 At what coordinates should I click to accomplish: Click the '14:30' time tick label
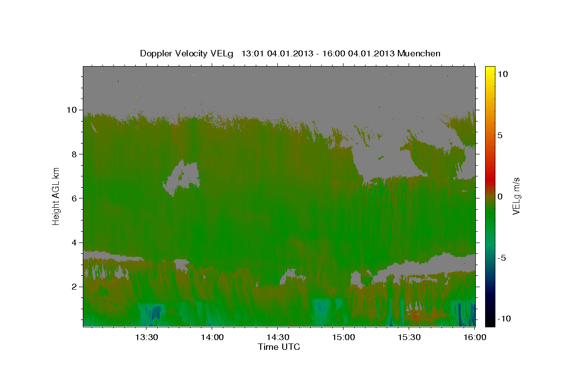pos(278,337)
